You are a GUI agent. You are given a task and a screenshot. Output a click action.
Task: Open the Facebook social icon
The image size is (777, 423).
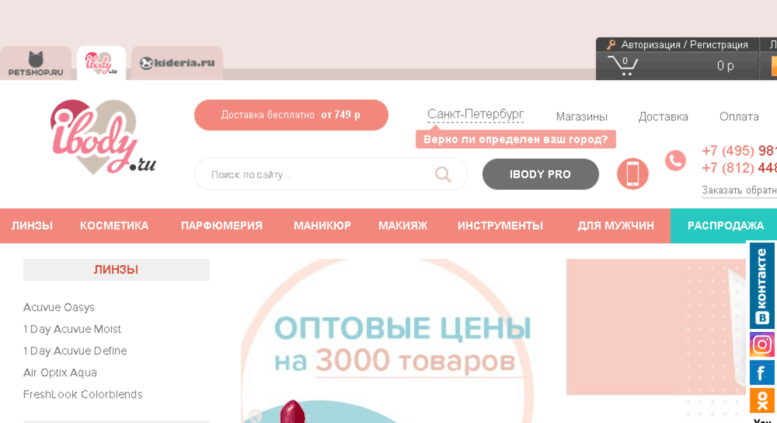(762, 373)
